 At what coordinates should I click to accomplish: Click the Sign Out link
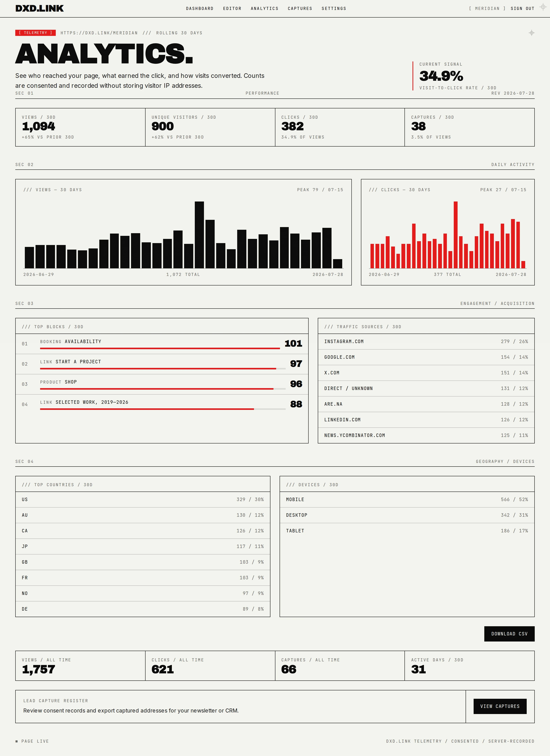tap(522, 9)
